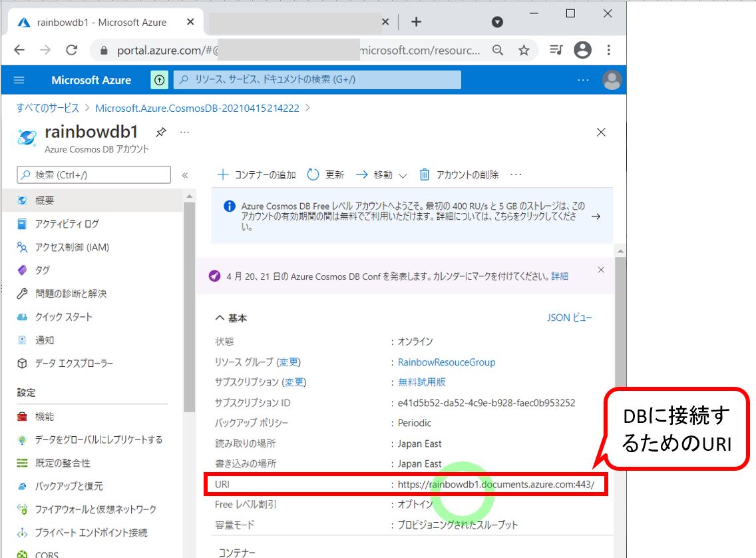
Task: Open the tab search dropdown button
Action: point(497,22)
